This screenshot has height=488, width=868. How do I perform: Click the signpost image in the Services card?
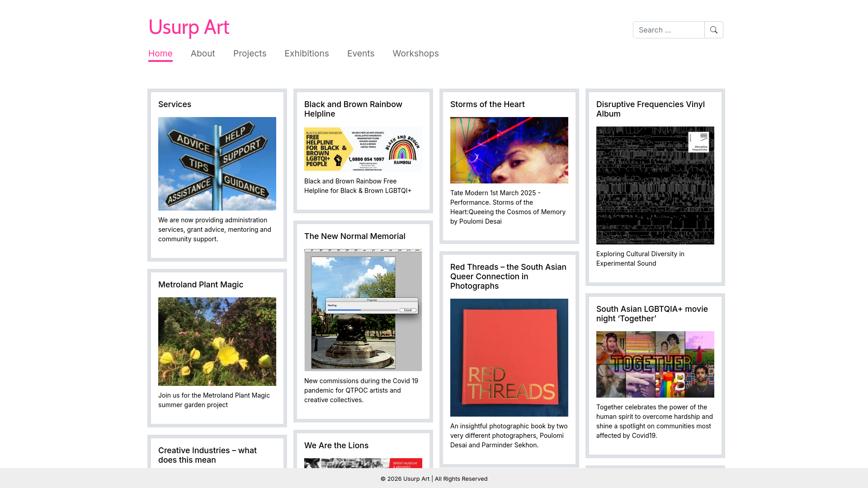pyautogui.click(x=217, y=164)
